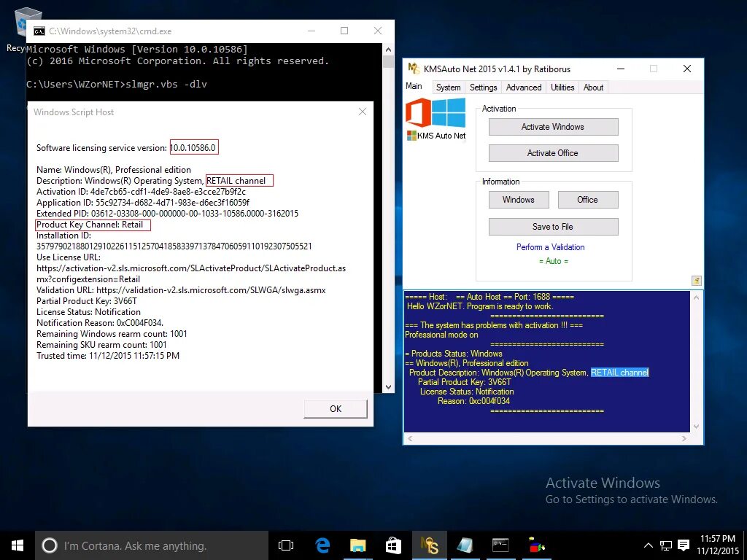
Task: Open the Action Center notifications icon
Action: [x=684, y=545]
